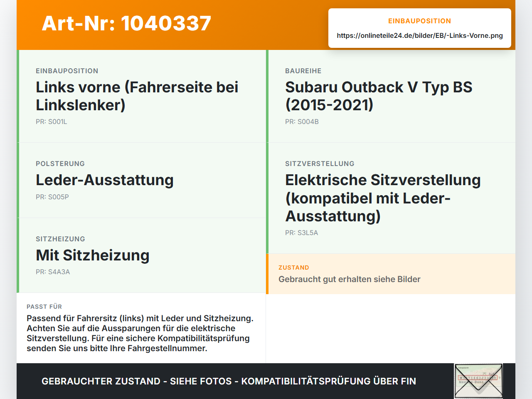Click the PR: S001L code

[x=52, y=122]
